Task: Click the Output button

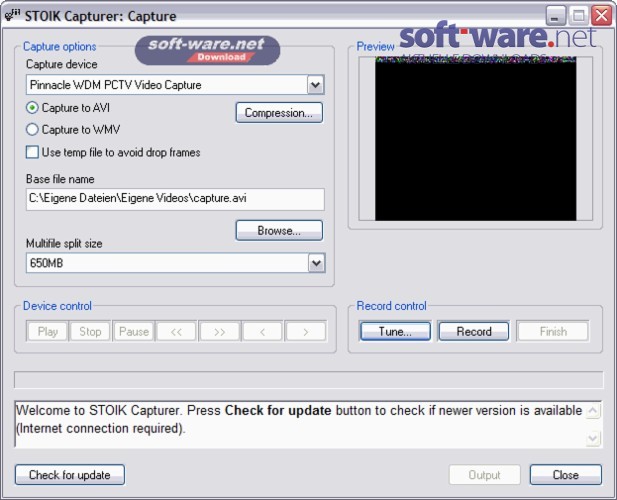Action: click(484, 475)
